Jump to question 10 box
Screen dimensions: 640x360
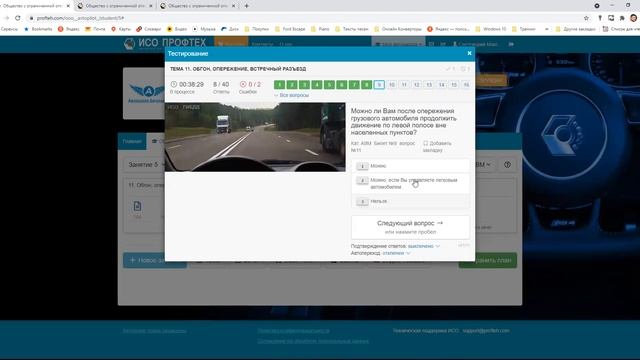391,84
